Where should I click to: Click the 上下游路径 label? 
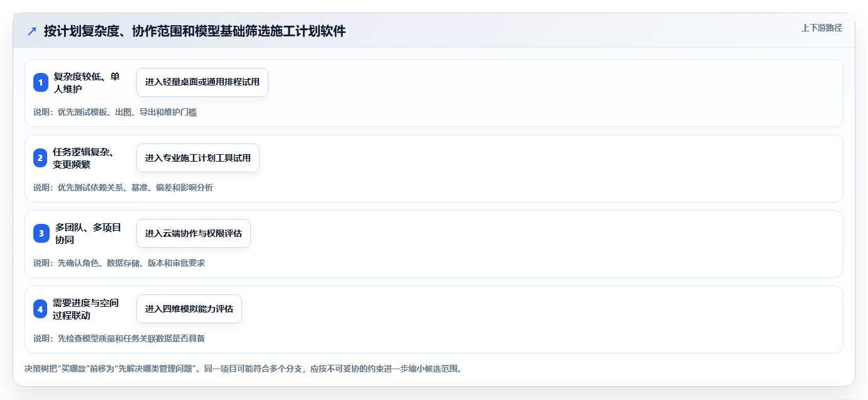coord(821,28)
